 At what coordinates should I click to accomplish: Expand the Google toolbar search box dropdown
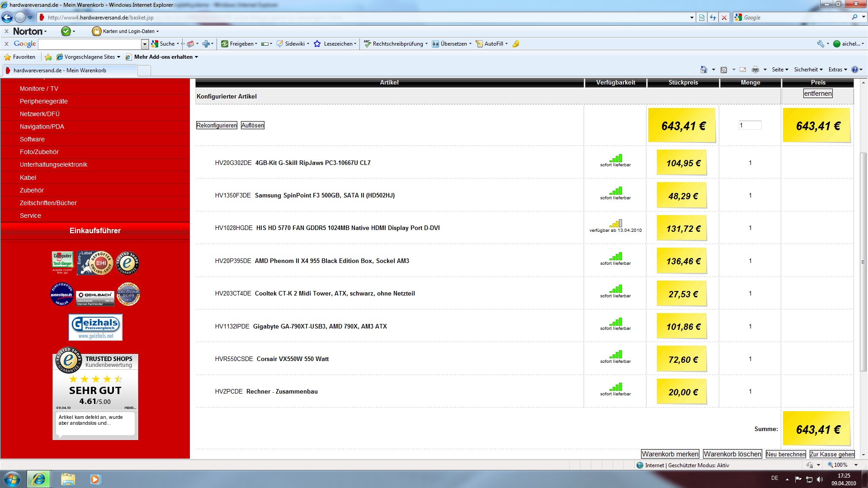point(145,44)
